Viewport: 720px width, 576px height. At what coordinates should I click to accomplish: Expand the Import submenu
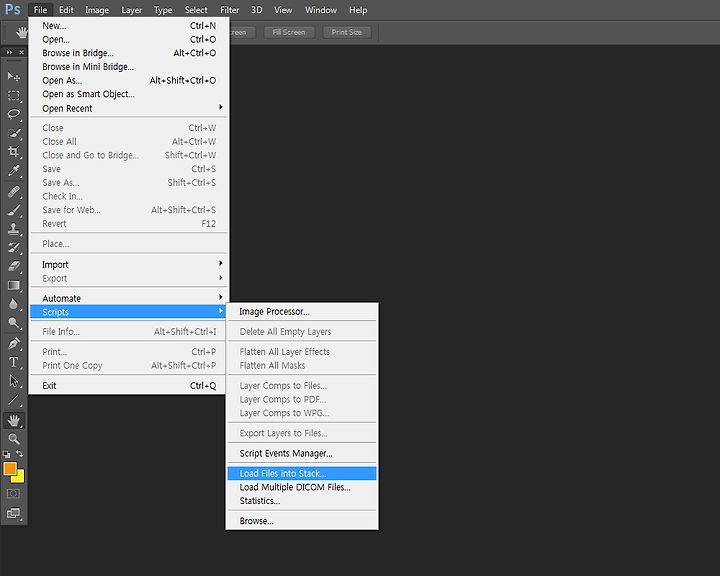point(129,265)
